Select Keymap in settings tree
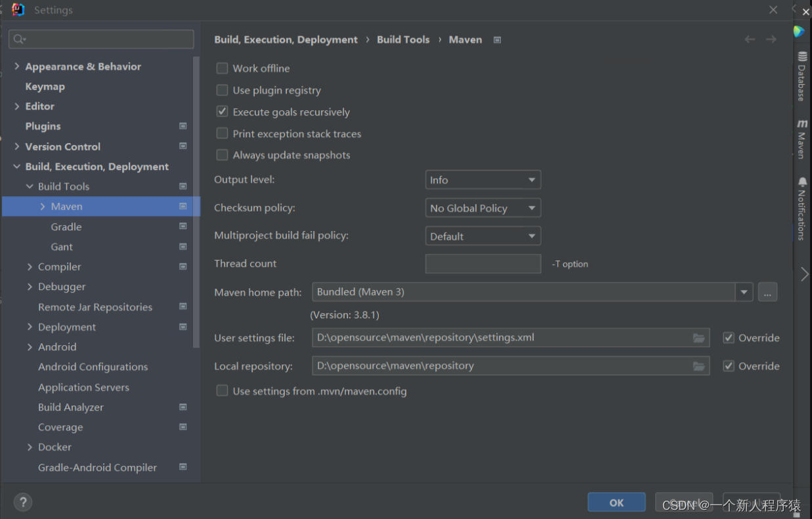 (x=45, y=87)
